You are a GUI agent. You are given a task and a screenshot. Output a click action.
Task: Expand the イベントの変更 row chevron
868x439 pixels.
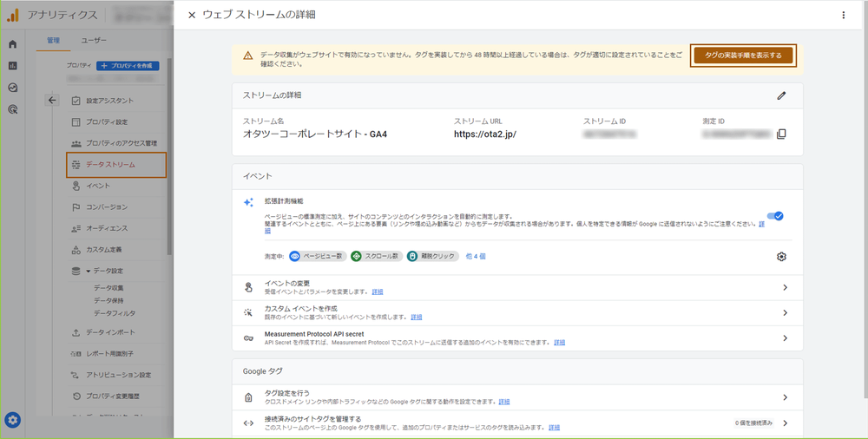(785, 287)
